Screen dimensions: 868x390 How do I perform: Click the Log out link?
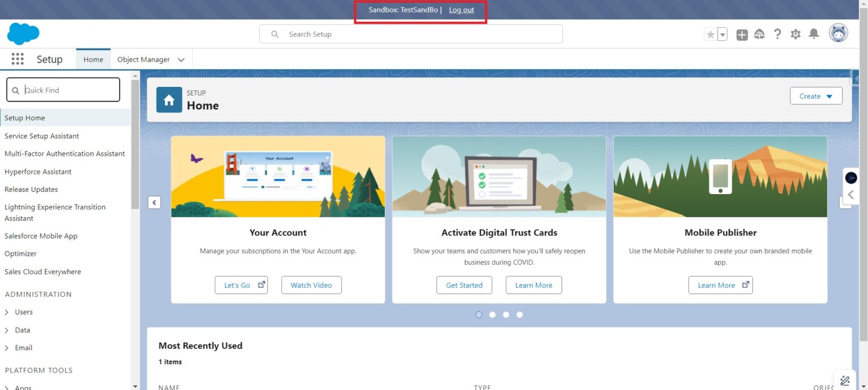coord(461,10)
